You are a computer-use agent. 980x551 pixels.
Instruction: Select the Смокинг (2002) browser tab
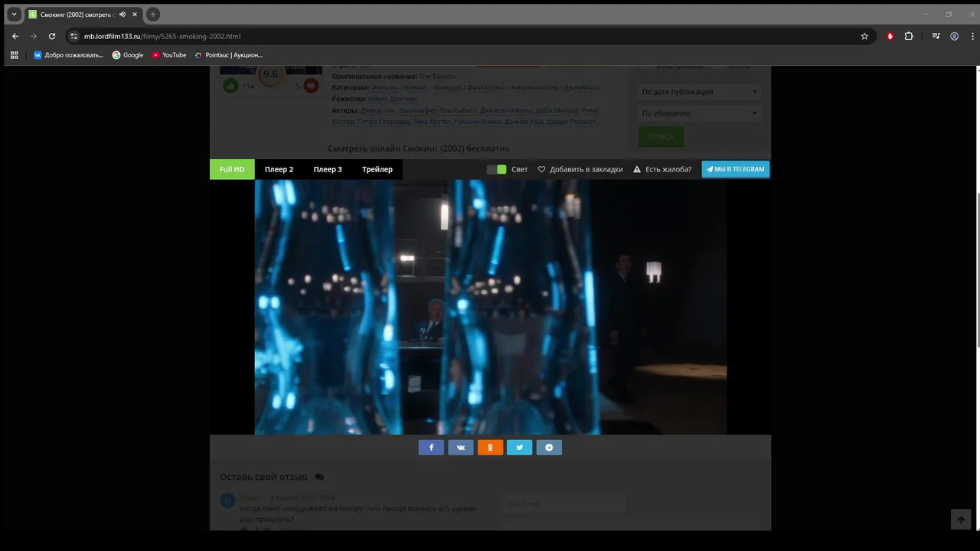coord(83,15)
